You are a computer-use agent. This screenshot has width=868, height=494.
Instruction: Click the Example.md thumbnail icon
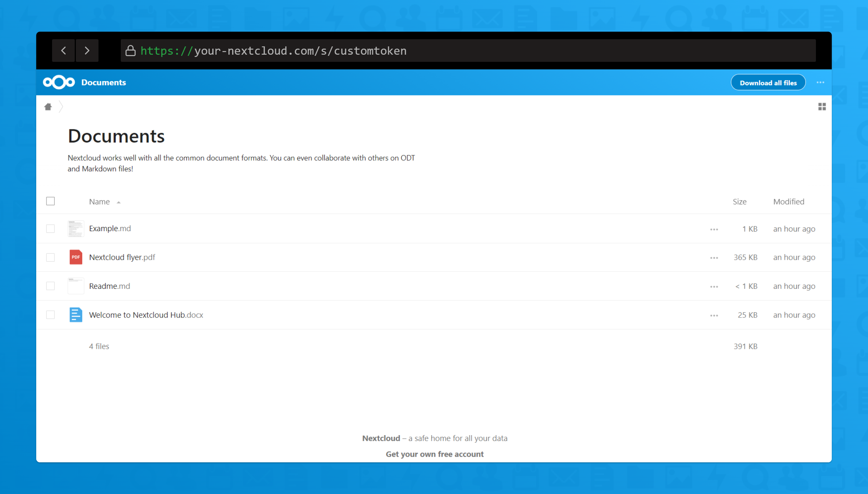pos(76,229)
